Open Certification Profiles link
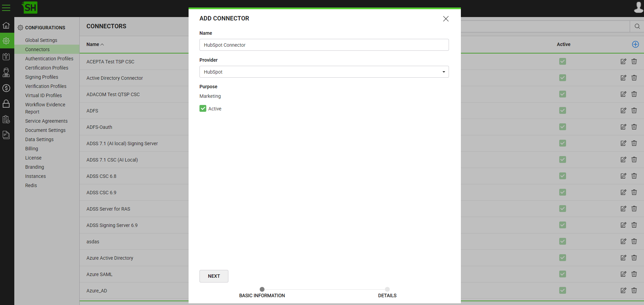Screen dimensions: 644x305 click(47, 68)
